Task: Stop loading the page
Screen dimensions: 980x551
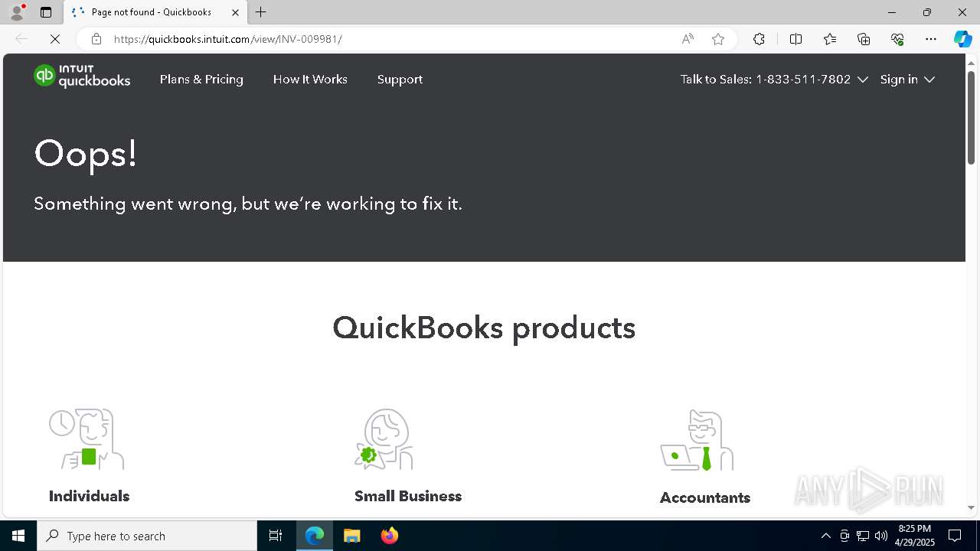Action: (55, 39)
